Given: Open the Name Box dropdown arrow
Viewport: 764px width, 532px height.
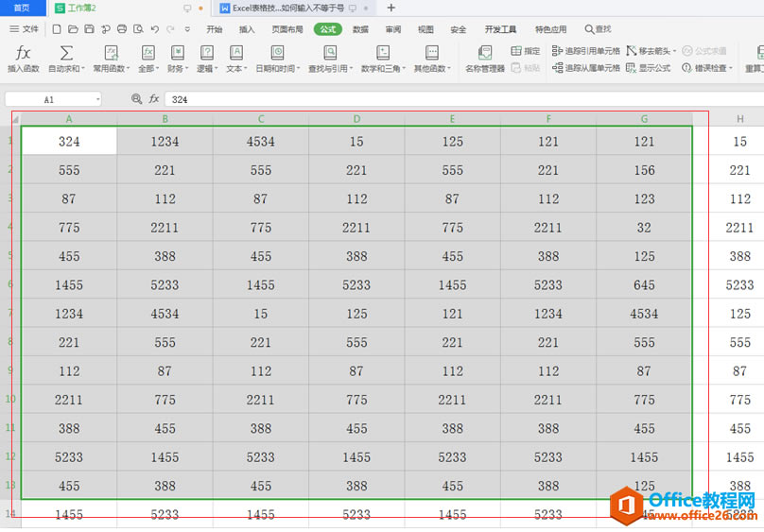Looking at the screenshot, I should click(x=96, y=99).
